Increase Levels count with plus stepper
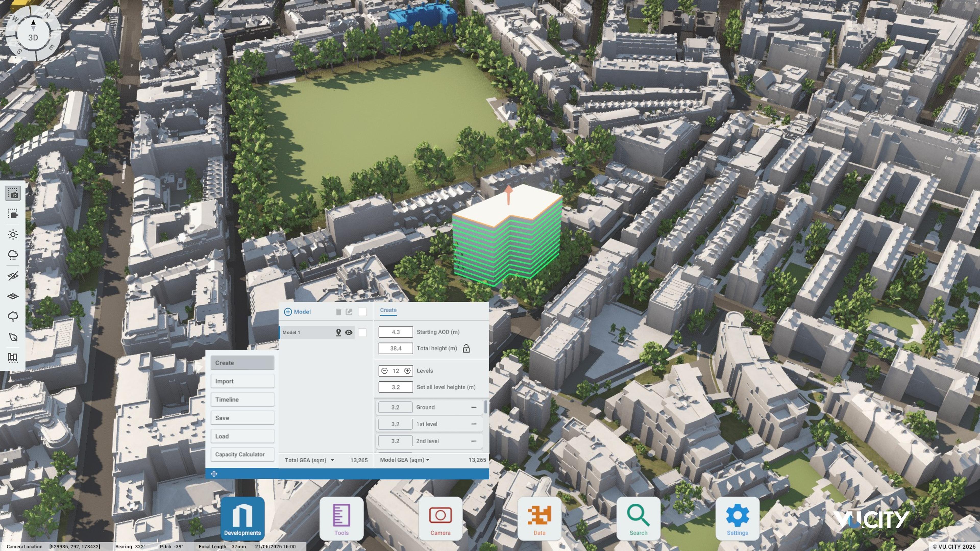Image resolution: width=980 pixels, height=551 pixels. click(407, 371)
